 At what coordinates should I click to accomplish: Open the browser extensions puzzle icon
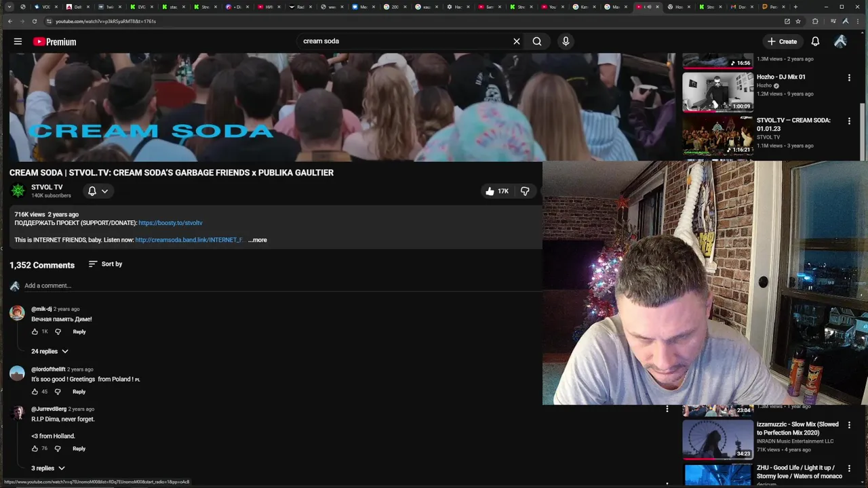815,21
